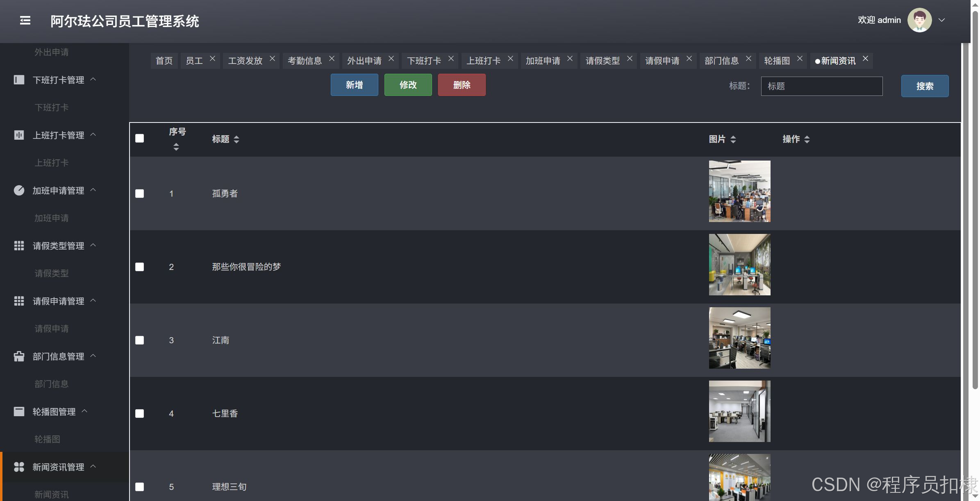Click the 加班申请管理 pie chart icon

(19, 190)
